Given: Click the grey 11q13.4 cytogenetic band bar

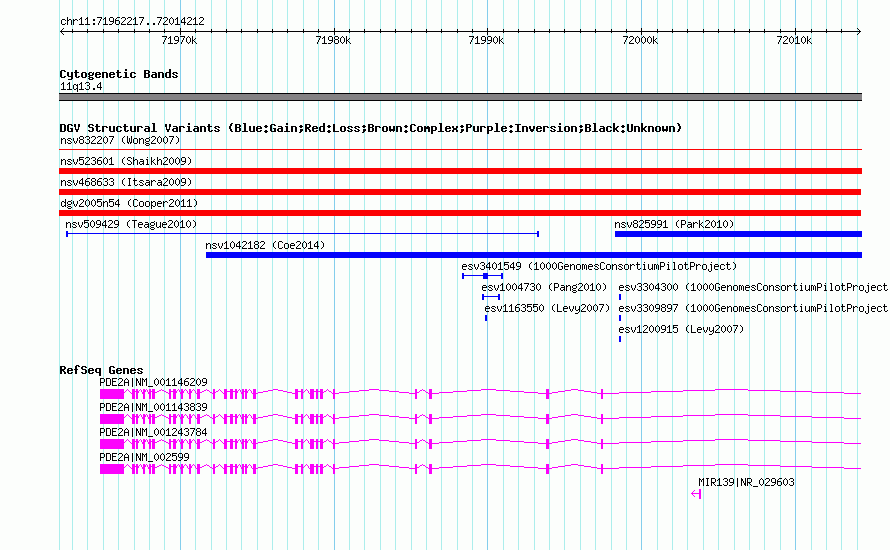Looking at the screenshot, I should (x=460, y=97).
